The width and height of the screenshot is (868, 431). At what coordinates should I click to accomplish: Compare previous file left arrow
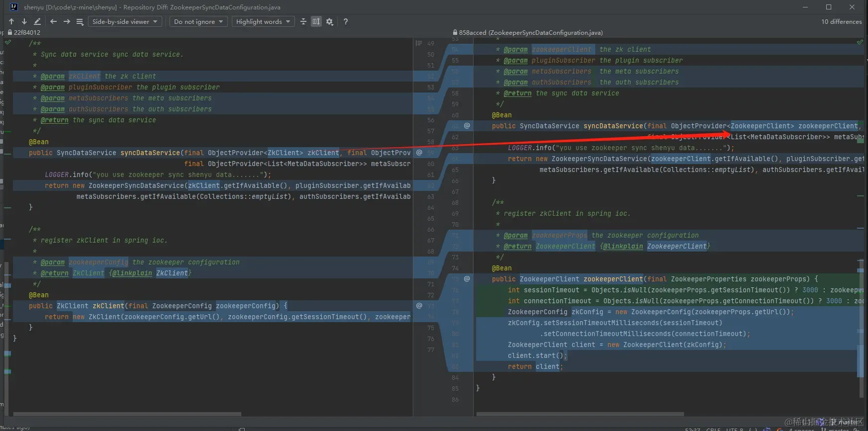[53, 21]
